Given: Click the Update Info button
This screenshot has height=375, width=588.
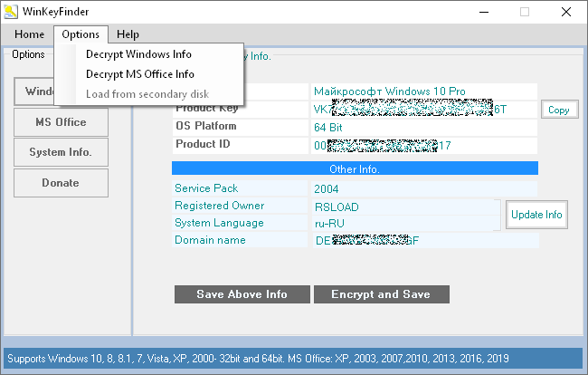Looking at the screenshot, I should point(536,215).
